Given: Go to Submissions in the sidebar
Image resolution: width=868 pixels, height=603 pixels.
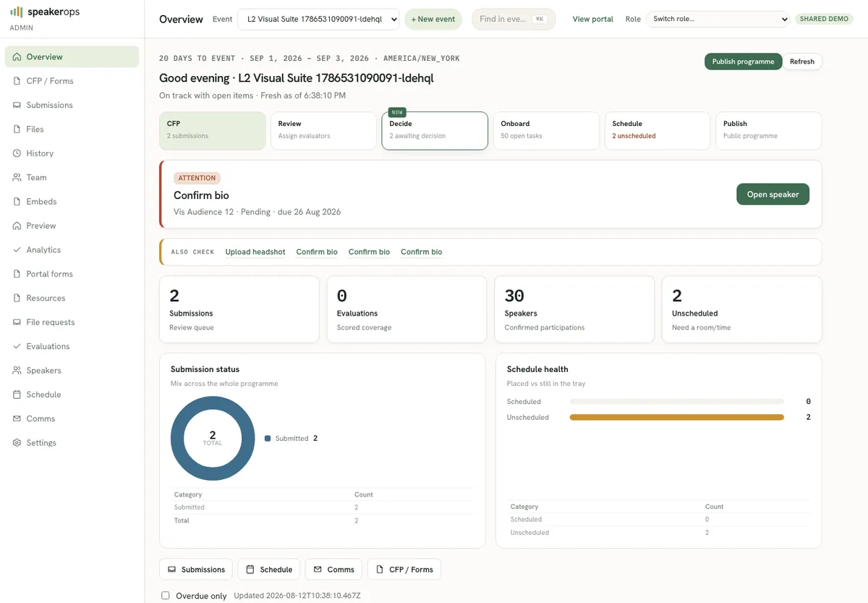Looking at the screenshot, I should point(72,105).
